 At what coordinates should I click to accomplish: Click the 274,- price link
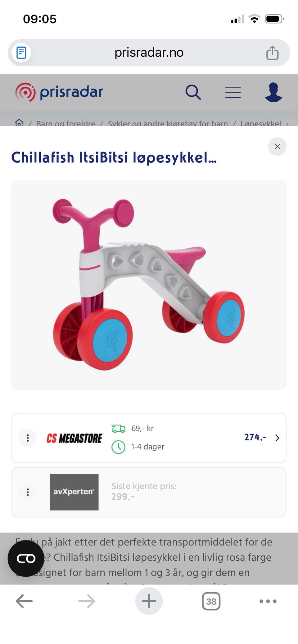255,437
